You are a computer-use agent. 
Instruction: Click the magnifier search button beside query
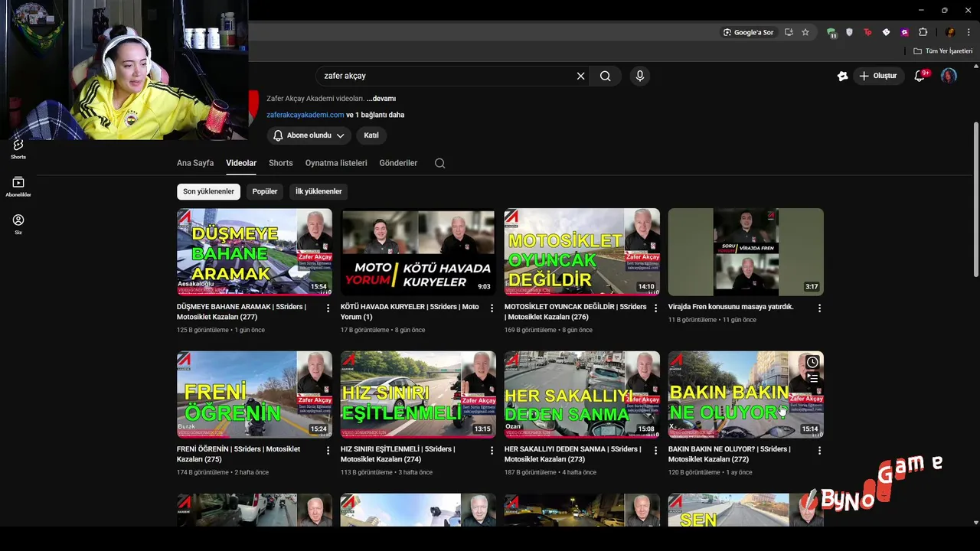click(x=606, y=76)
